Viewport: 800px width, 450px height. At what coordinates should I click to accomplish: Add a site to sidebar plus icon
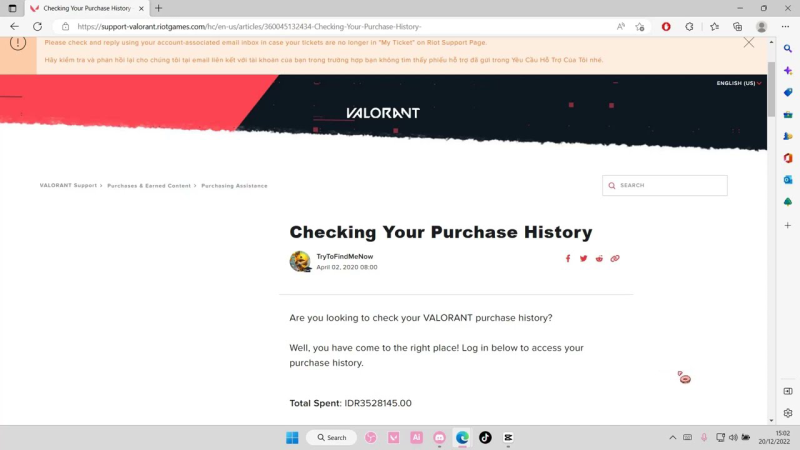pos(788,225)
